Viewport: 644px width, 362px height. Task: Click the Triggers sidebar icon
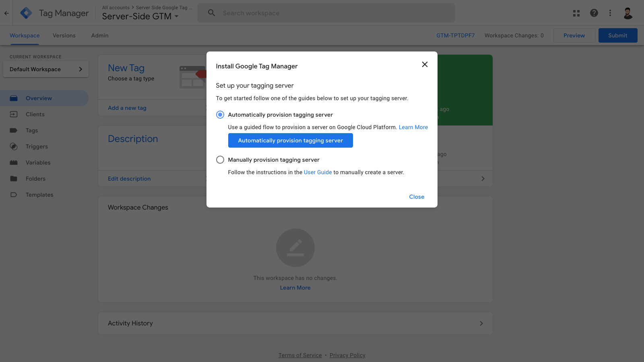tap(14, 146)
